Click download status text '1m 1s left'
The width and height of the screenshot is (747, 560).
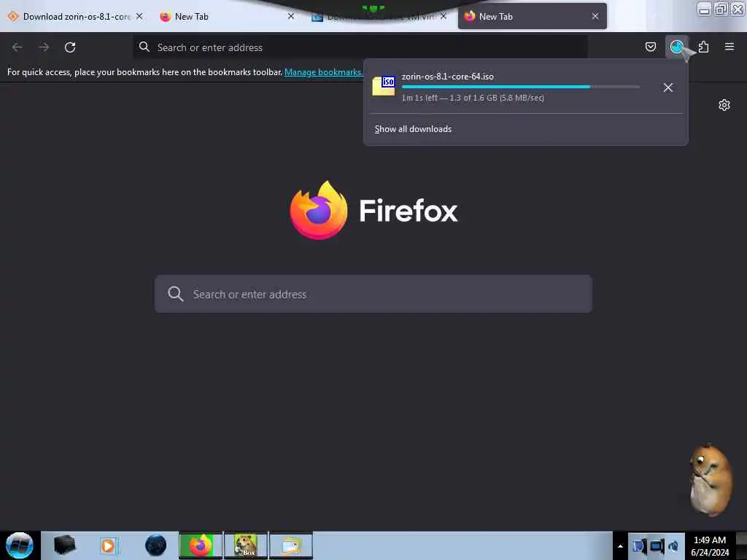click(419, 98)
